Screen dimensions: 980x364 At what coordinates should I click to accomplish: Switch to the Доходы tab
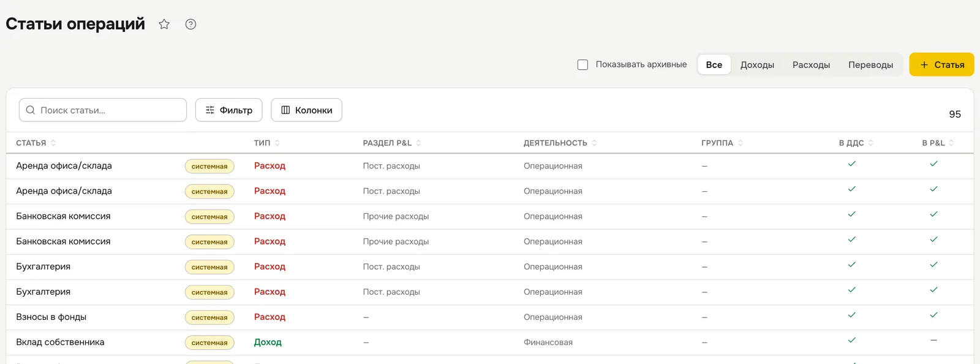pyautogui.click(x=757, y=64)
